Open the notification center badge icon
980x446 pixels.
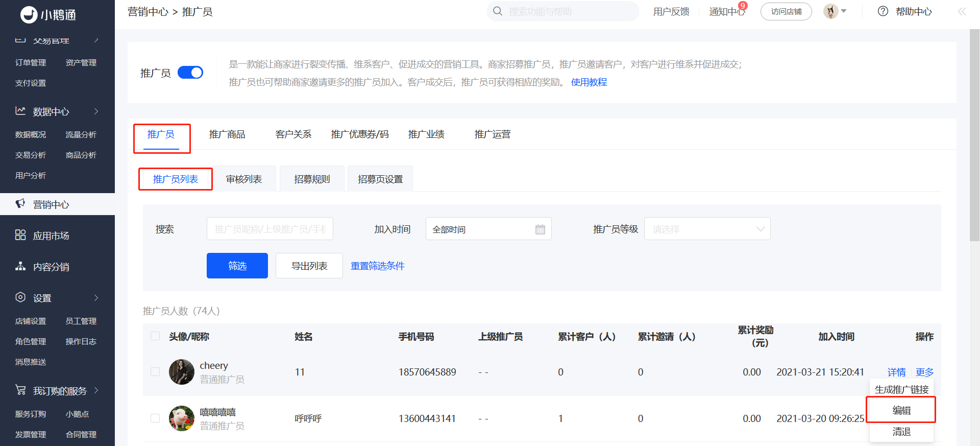[x=743, y=6]
